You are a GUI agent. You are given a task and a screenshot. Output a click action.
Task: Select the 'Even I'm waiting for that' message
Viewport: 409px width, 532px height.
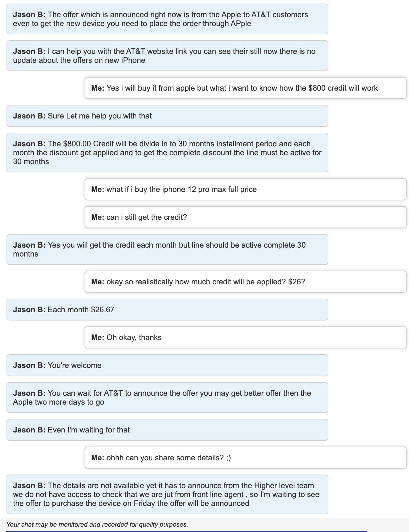pos(167,430)
